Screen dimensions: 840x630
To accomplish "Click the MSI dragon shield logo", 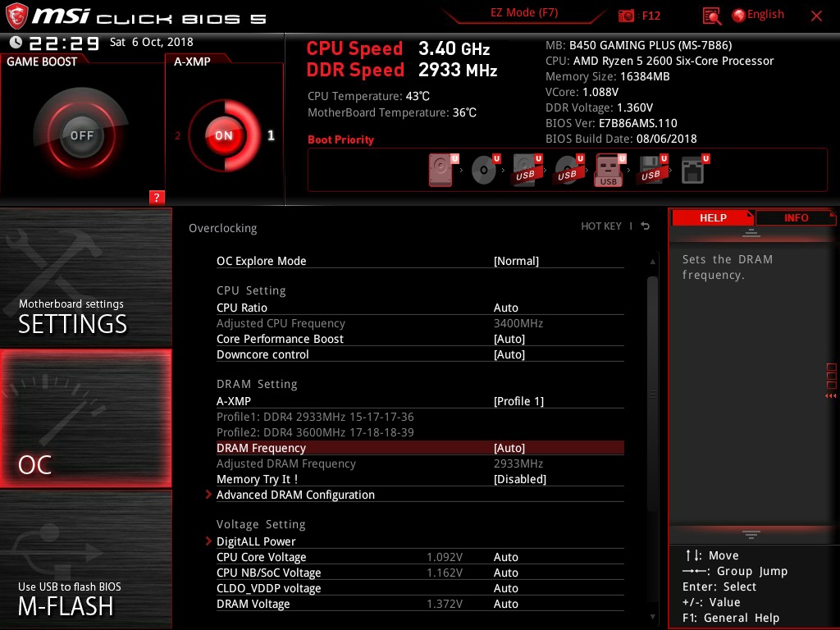I will 16,16.
